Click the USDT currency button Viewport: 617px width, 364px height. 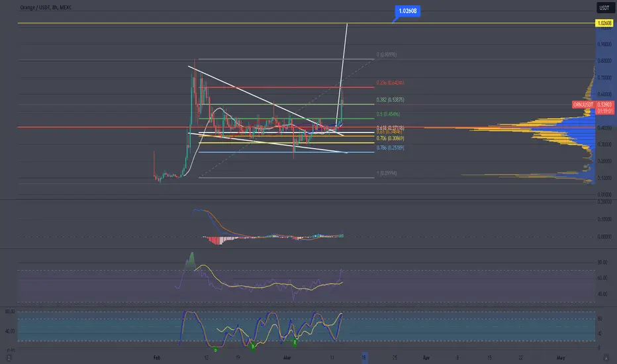[x=604, y=8]
